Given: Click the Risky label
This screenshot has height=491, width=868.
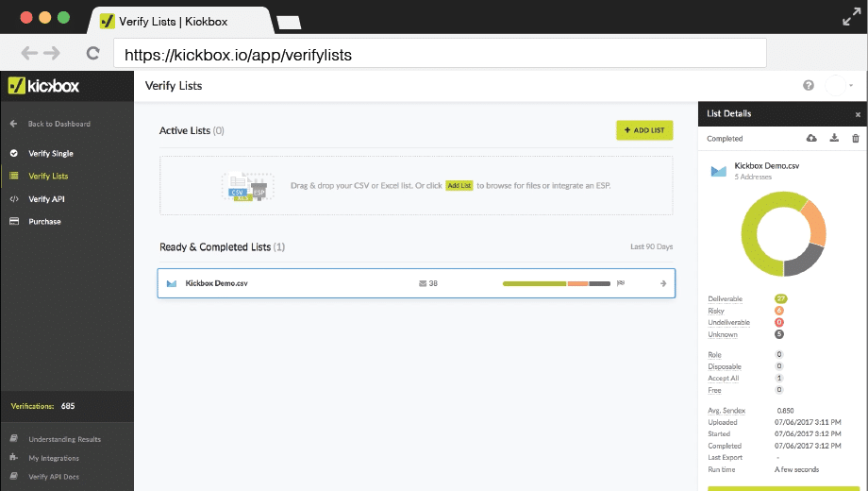Looking at the screenshot, I should pyautogui.click(x=716, y=311).
